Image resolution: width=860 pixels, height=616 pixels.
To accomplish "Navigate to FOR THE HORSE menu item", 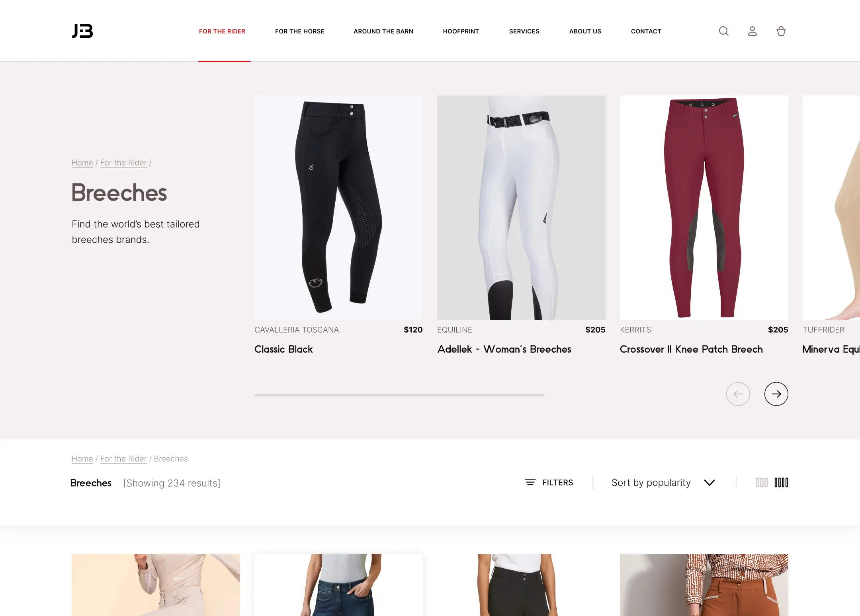I will [299, 31].
